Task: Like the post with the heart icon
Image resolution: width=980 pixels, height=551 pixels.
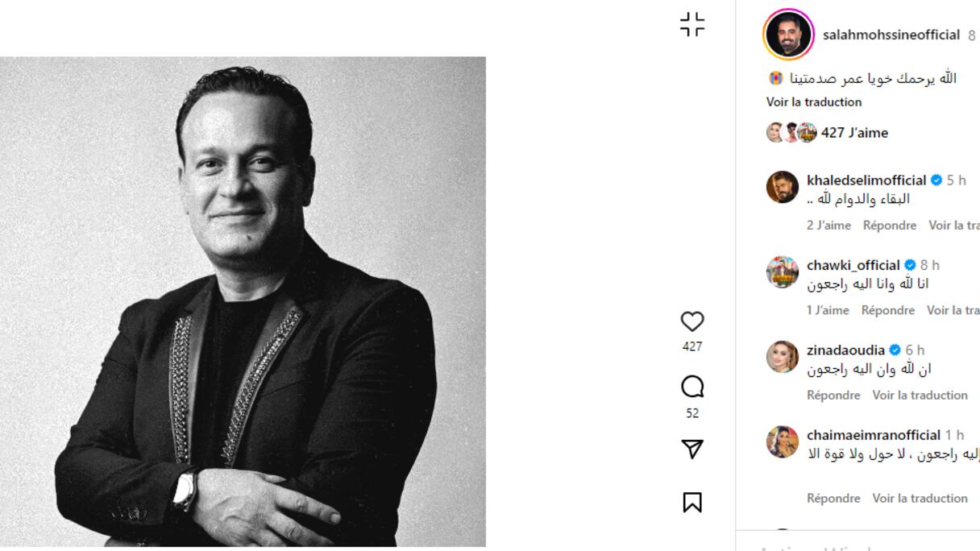Action: pyautogui.click(x=691, y=321)
